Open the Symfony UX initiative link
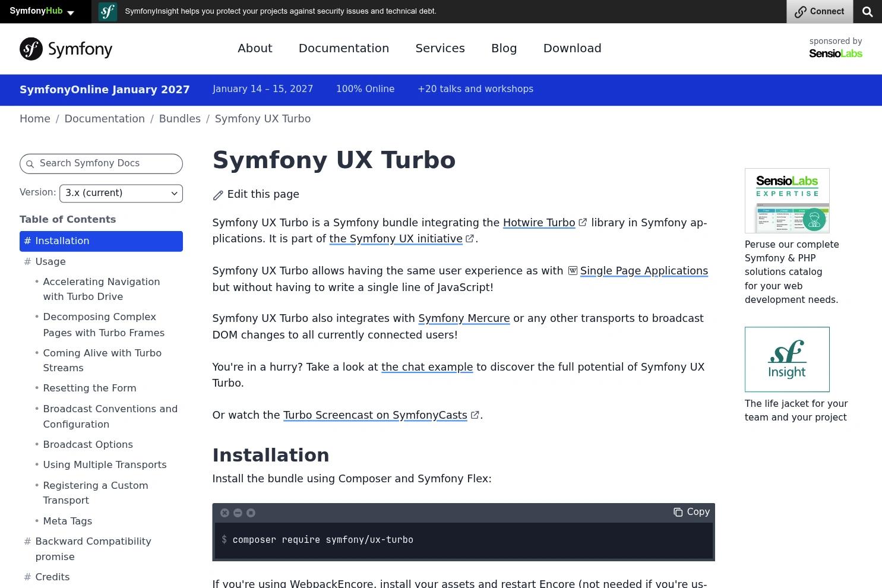The width and height of the screenshot is (882, 588). [x=396, y=239]
